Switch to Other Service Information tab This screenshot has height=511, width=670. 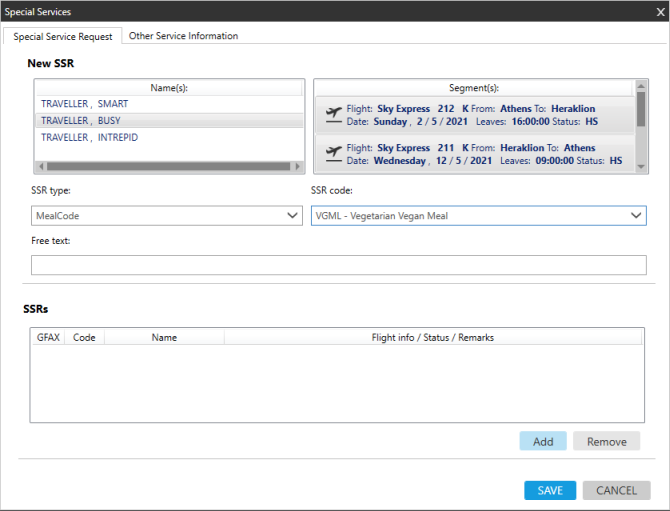pyautogui.click(x=183, y=36)
